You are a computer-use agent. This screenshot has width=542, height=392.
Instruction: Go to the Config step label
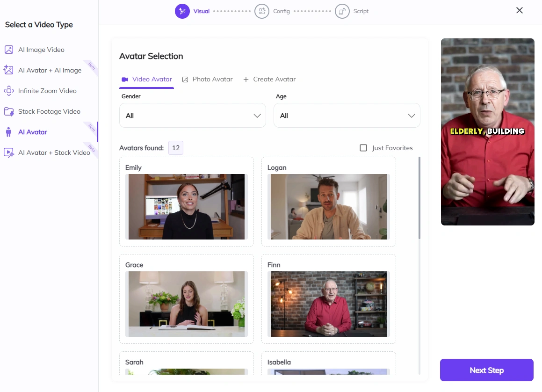pyautogui.click(x=282, y=11)
